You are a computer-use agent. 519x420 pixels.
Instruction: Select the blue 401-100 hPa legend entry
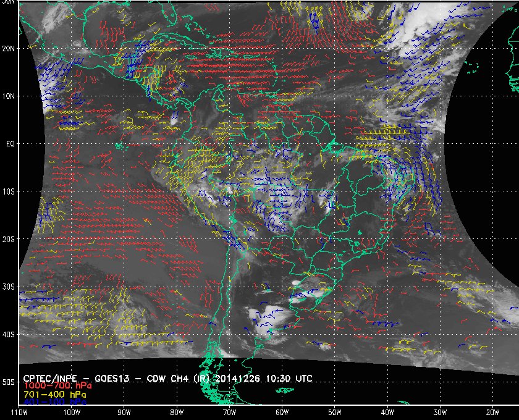coord(55,402)
